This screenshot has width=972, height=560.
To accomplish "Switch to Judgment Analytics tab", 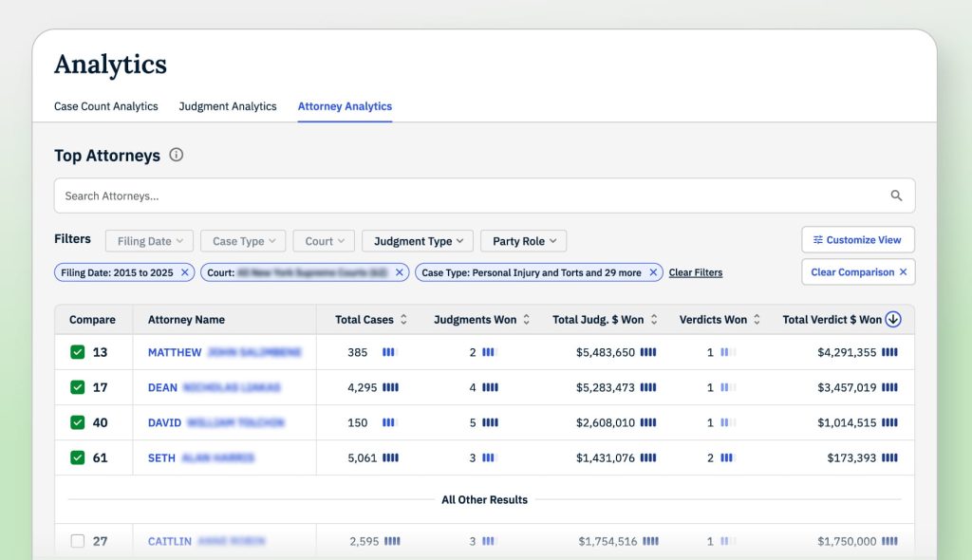I will [228, 106].
